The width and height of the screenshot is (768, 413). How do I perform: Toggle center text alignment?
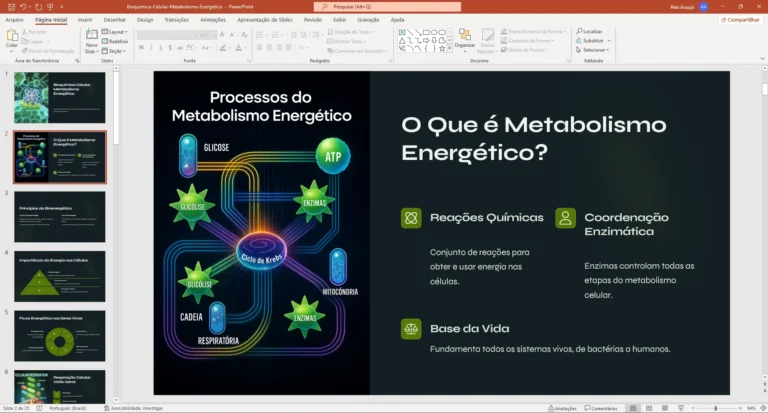click(269, 48)
